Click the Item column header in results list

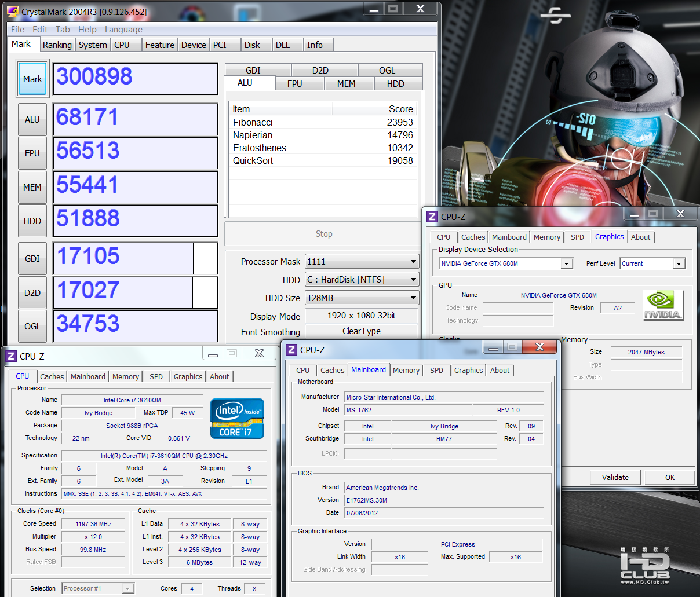point(280,109)
